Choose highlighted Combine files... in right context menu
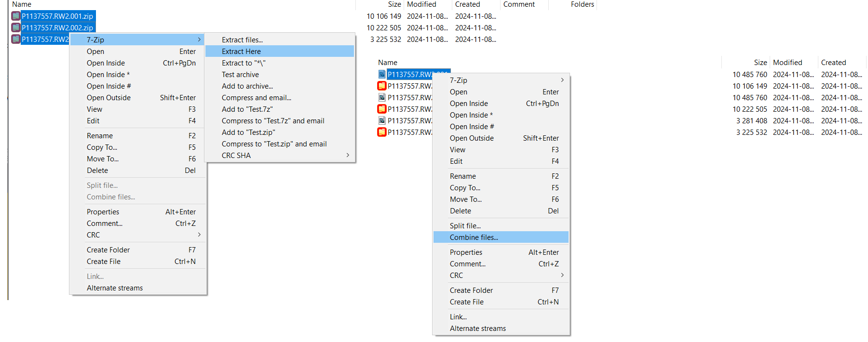868x342 pixels. [x=501, y=237]
